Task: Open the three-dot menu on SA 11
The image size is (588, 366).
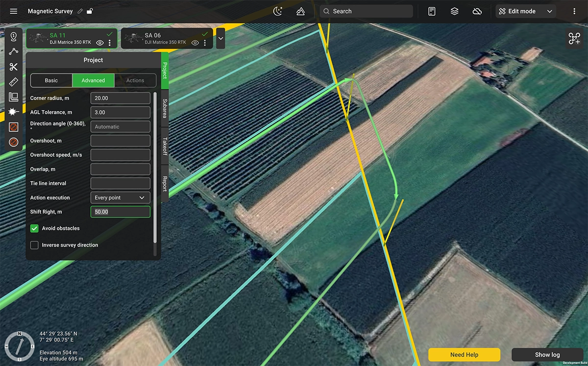Action: [110, 43]
